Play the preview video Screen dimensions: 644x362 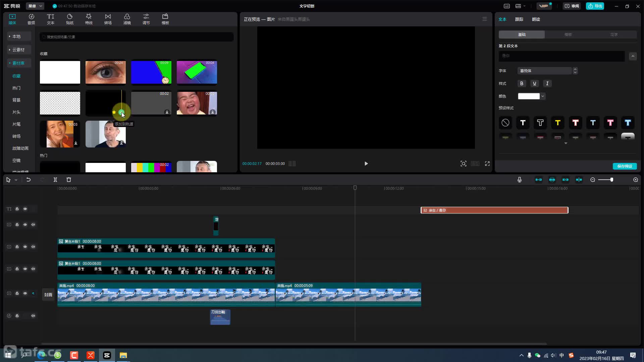[x=366, y=164]
